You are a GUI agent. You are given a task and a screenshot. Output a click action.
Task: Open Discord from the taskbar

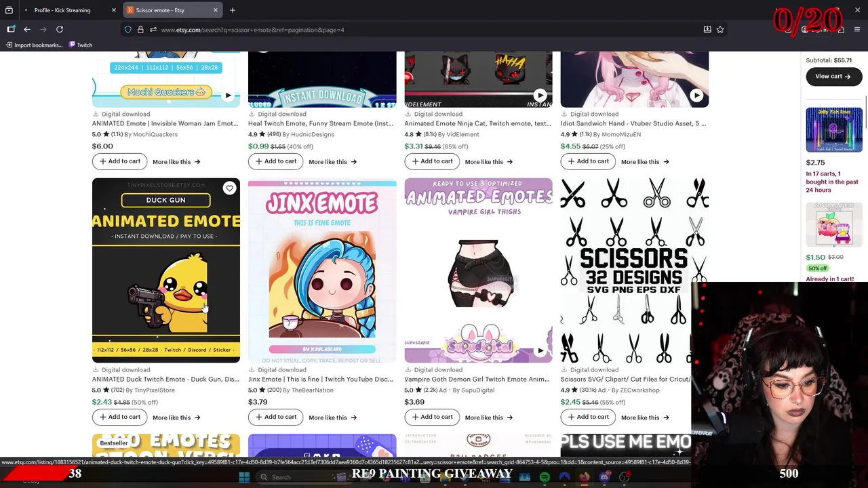tap(604, 477)
